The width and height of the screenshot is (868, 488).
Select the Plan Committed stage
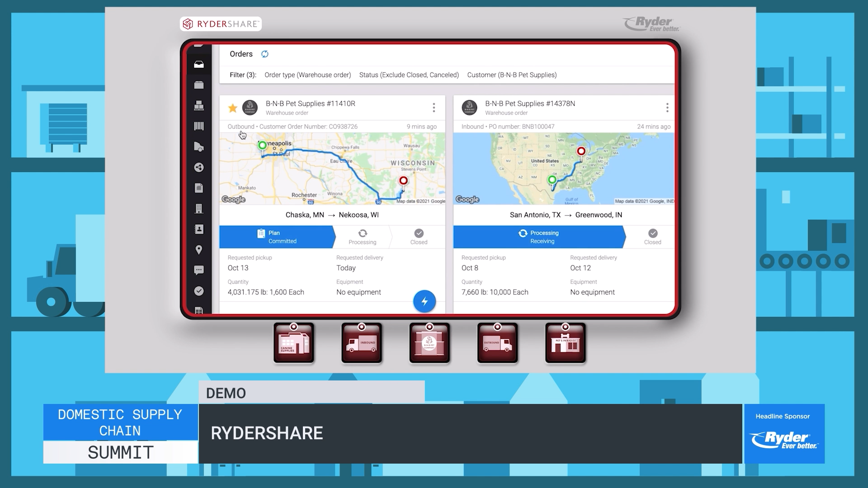(277, 237)
